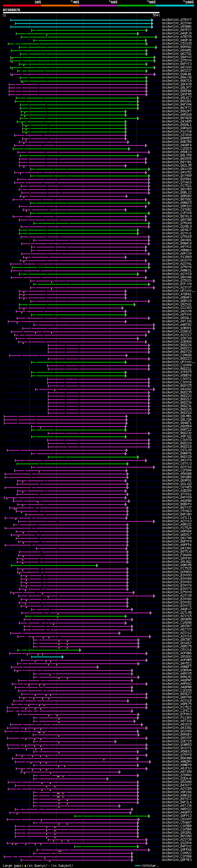
Task: Click the UniRef100_Q43381 label
Action: 177,728
